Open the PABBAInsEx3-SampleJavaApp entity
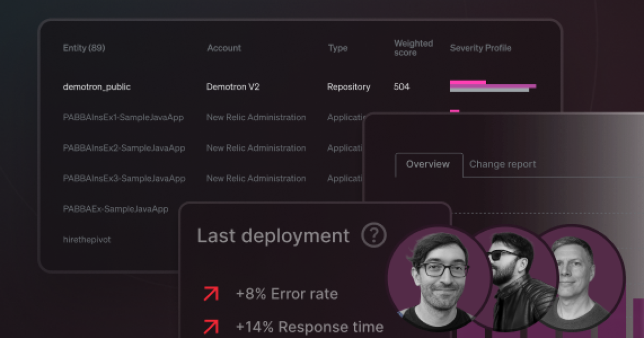The width and height of the screenshot is (644, 338). tap(124, 178)
